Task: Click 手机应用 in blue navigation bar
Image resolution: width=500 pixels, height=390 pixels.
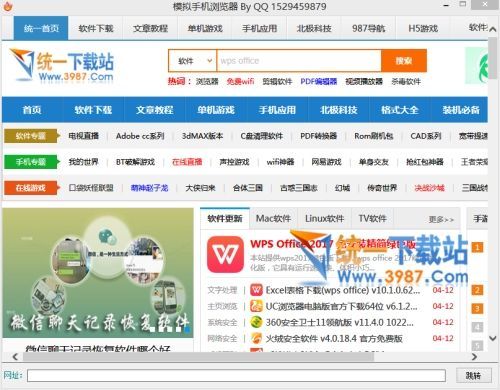Action: click(277, 110)
